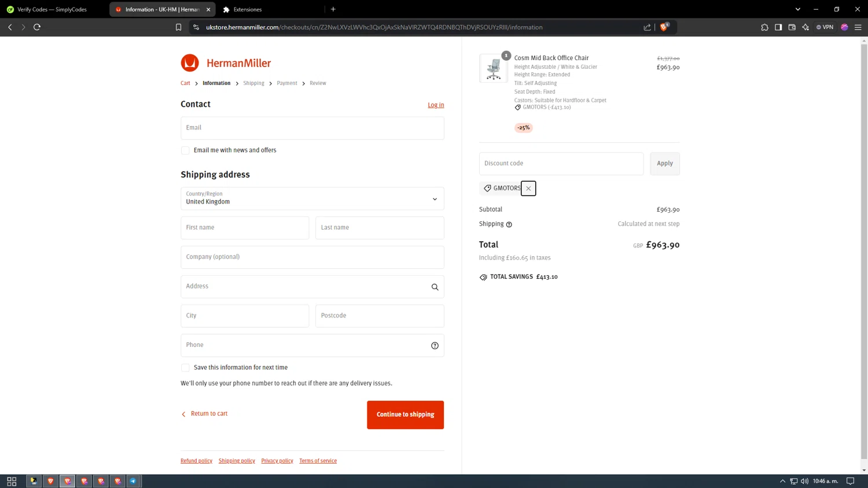
Task: View site information icon in address bar
Action: click(x=196, y=27)
